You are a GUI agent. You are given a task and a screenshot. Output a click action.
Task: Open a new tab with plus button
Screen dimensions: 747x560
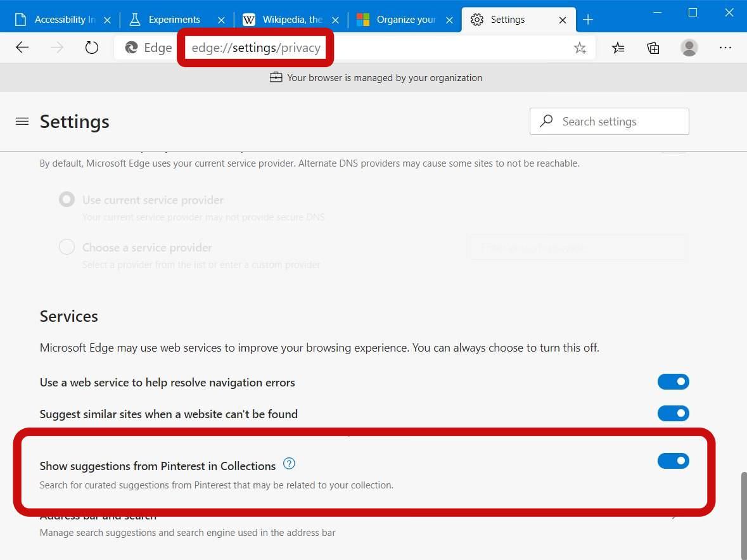coord(588,20)
